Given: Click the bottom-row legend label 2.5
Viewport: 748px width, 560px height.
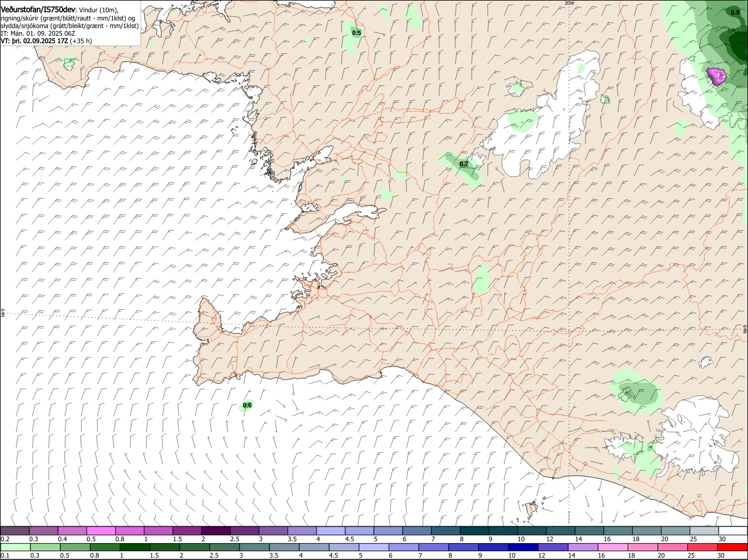Looking at the screenshot, I should (x=214, y=555).
